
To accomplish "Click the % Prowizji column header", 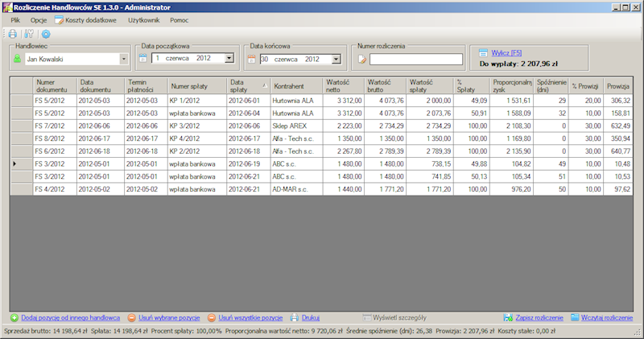I will [x=586, y=86].
